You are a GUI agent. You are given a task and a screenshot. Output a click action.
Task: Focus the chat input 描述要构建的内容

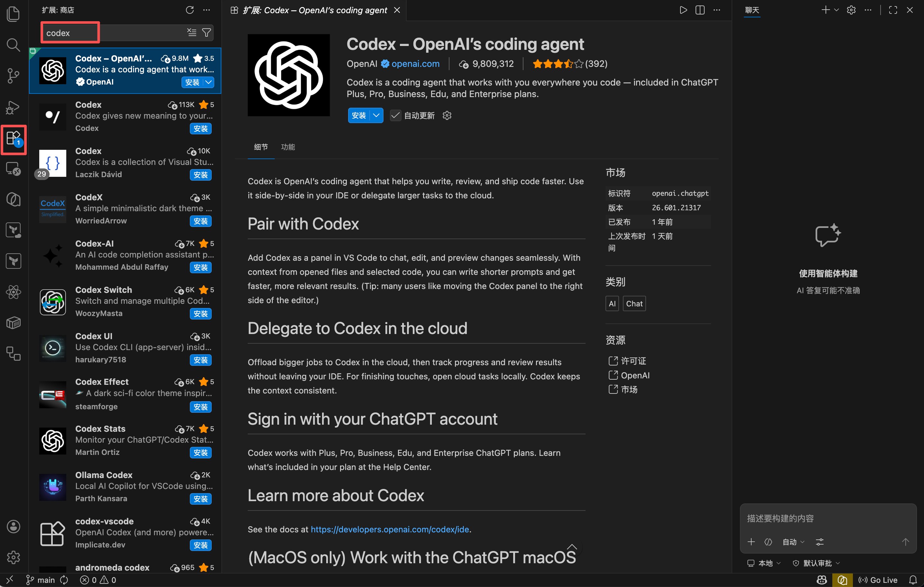(x=828, y=519)
